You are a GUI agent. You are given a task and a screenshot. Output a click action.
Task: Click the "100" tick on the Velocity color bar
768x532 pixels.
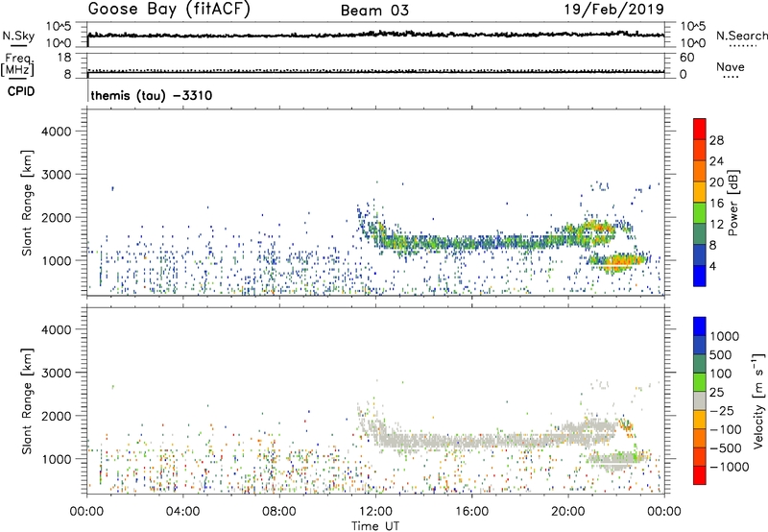click(721, 374)
